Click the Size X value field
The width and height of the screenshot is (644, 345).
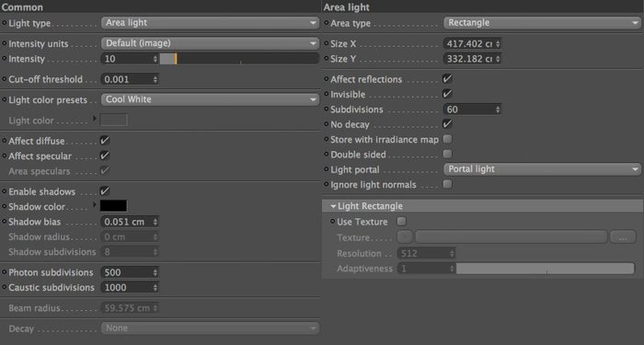click(469, 43)
